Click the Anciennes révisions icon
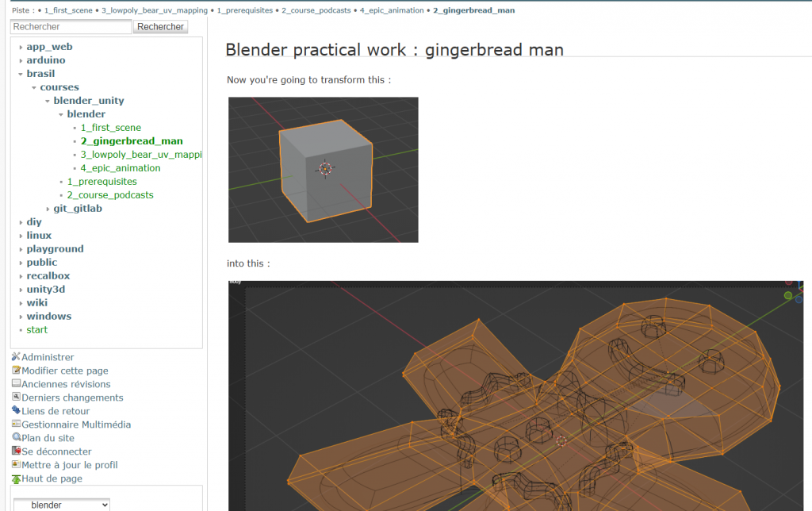This screenshot has height=511, width=812. pos(16,383)
